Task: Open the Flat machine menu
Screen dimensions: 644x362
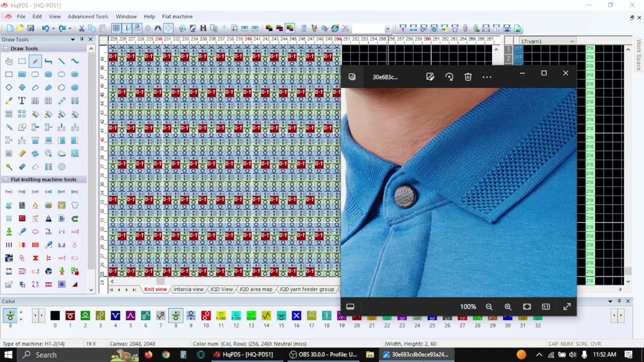Action: point(177,17)
